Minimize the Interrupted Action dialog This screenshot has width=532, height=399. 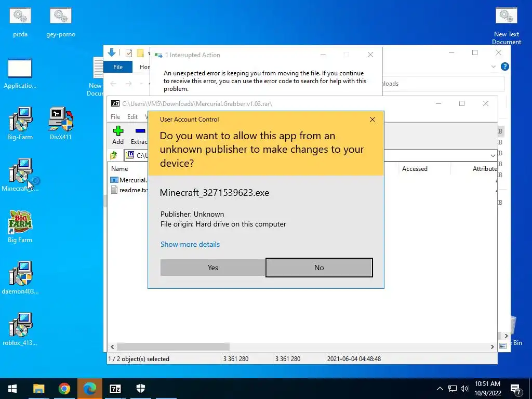[x=323, y=55]
